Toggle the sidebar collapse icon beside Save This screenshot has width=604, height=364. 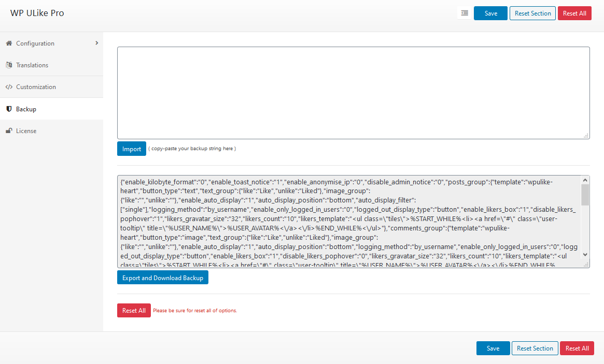click(x=464, y=13)
